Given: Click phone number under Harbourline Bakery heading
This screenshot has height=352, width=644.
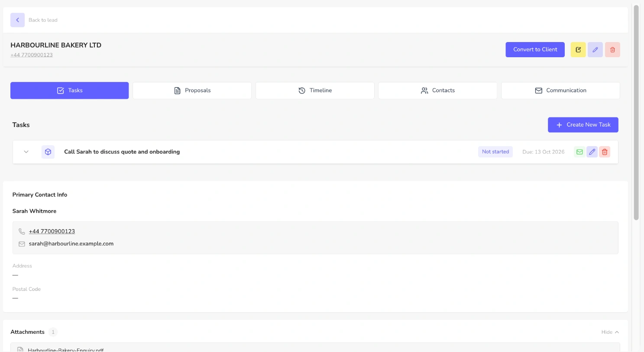Looking at the screenshot, I should (x=32, y=55).
